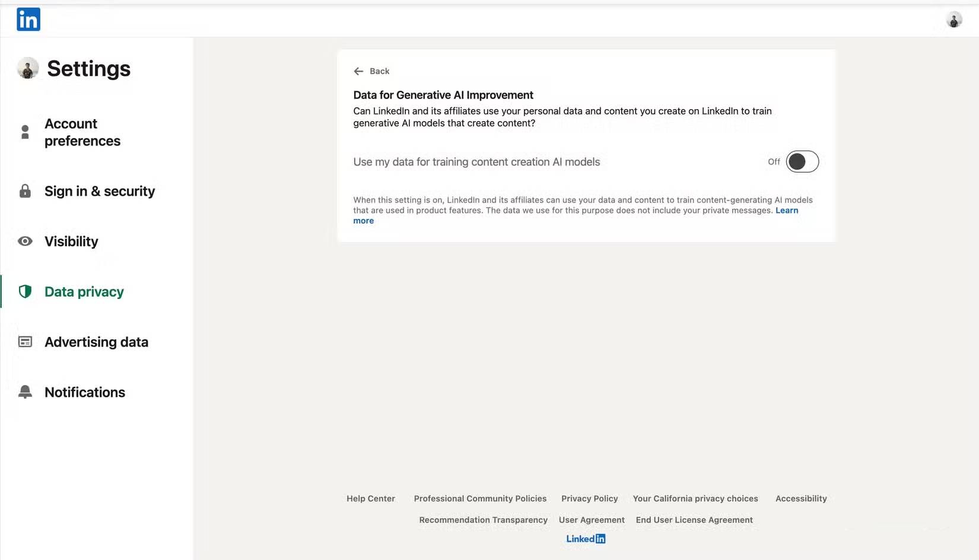Open profile avatar menu at top right
The height and width of the screenshot is (560, 979).
pyautogui.click(x=953, y=20)
